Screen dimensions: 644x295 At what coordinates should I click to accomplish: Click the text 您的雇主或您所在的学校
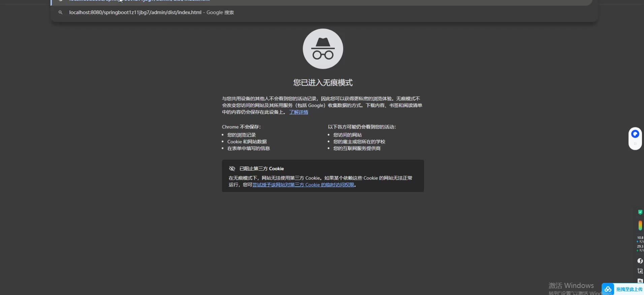359,142
